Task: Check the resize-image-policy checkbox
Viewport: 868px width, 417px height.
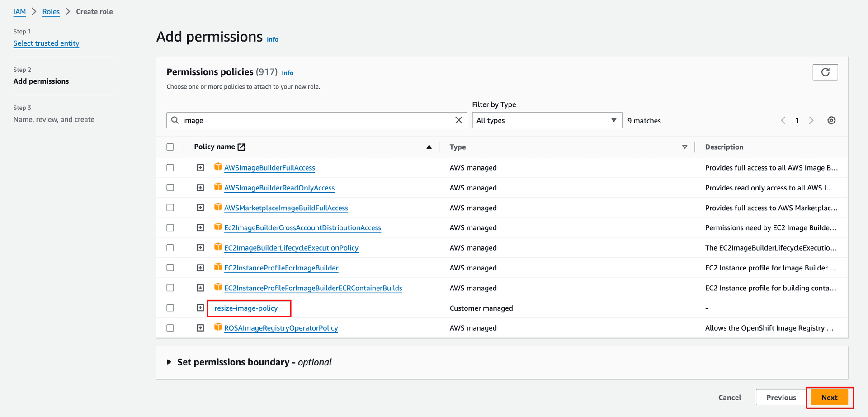Action: [170, 308]
